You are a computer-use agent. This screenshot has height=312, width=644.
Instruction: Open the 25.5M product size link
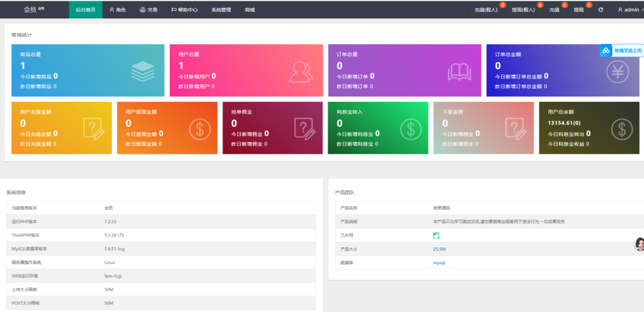tap(439, 249)
